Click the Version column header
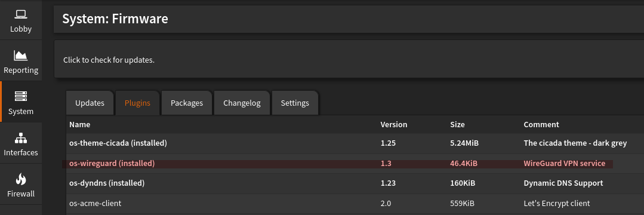The image size is (644, 215). [394, 124]
